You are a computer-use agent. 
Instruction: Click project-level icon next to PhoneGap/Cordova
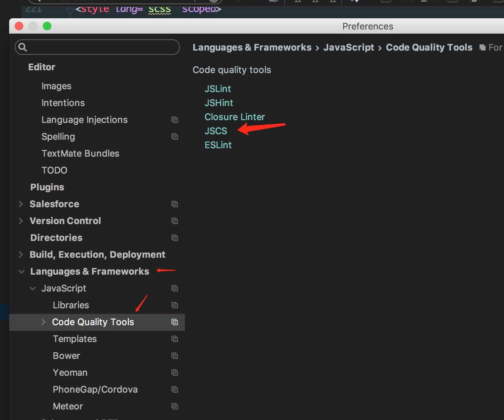pyautogui.click(x=175, y=389)
